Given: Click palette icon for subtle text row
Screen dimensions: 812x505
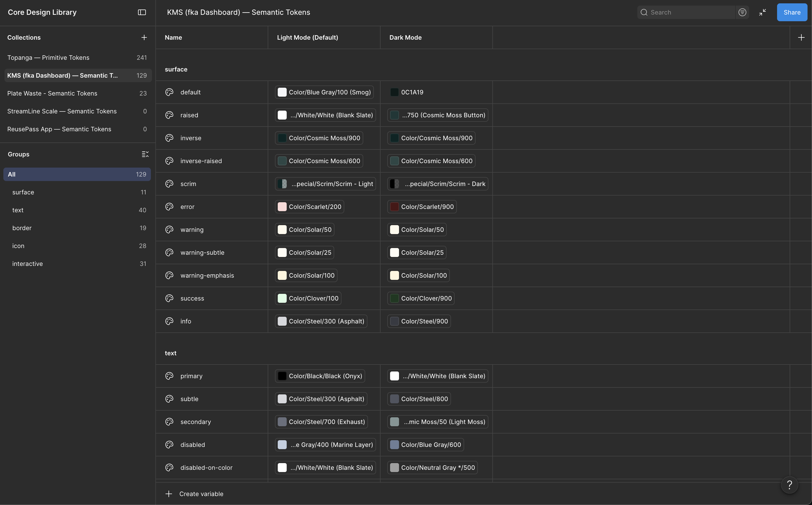Looking at the screenshot, I should tap(169, 399).
